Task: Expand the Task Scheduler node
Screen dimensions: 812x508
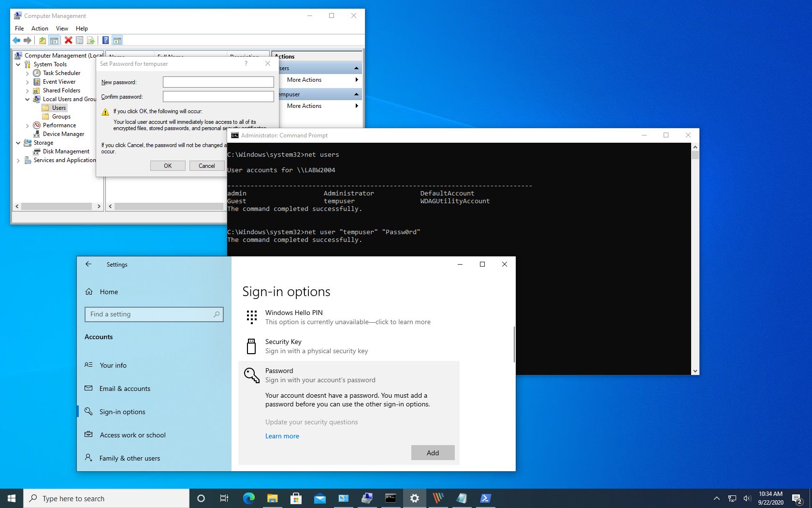Action: pos(27,73)
